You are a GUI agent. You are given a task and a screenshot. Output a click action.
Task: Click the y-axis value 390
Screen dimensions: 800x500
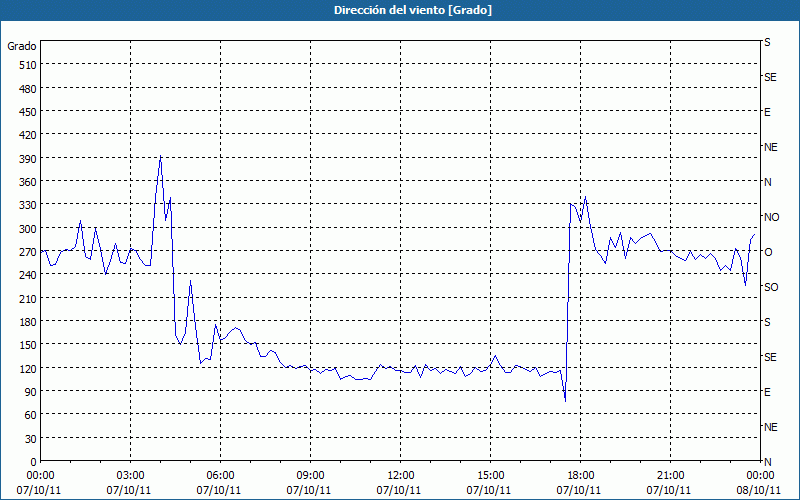28,159
